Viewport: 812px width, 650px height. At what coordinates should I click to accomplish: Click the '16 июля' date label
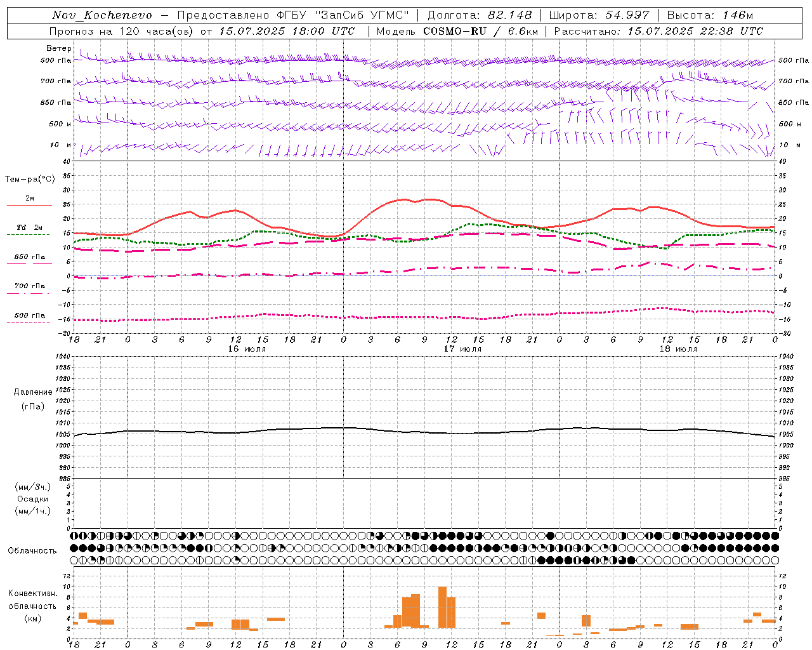[247, 349]
